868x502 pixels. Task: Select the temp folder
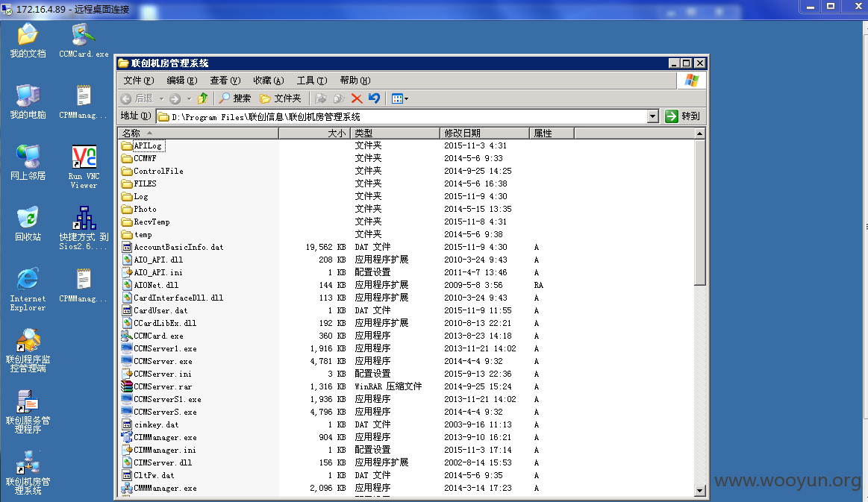(137, 235)
